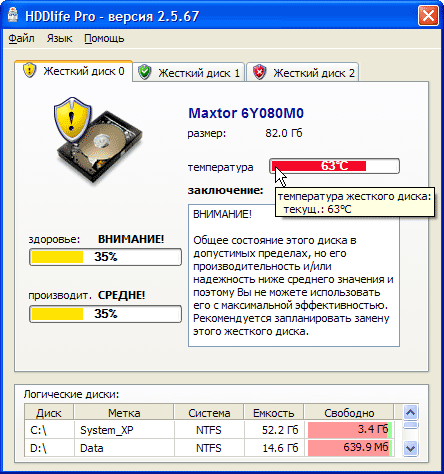This screenshot has height=474, width=444.
Task: Click the Диск column header
Action: (49, 413)
